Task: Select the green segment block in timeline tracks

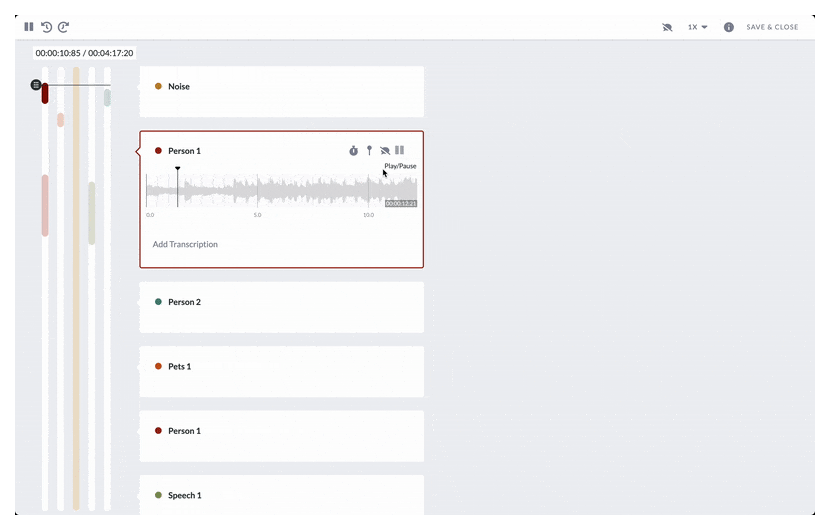Action: [92, 212]
